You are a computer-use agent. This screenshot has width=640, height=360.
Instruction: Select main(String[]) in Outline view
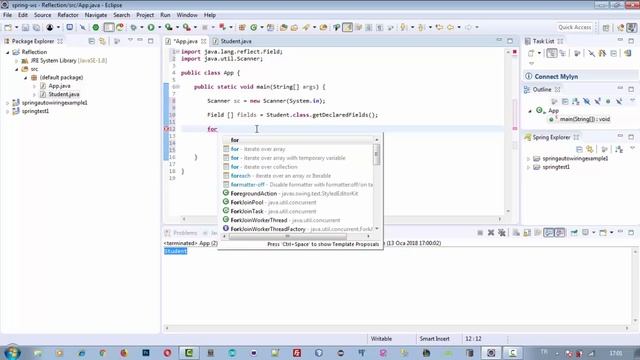click(584, 119)
